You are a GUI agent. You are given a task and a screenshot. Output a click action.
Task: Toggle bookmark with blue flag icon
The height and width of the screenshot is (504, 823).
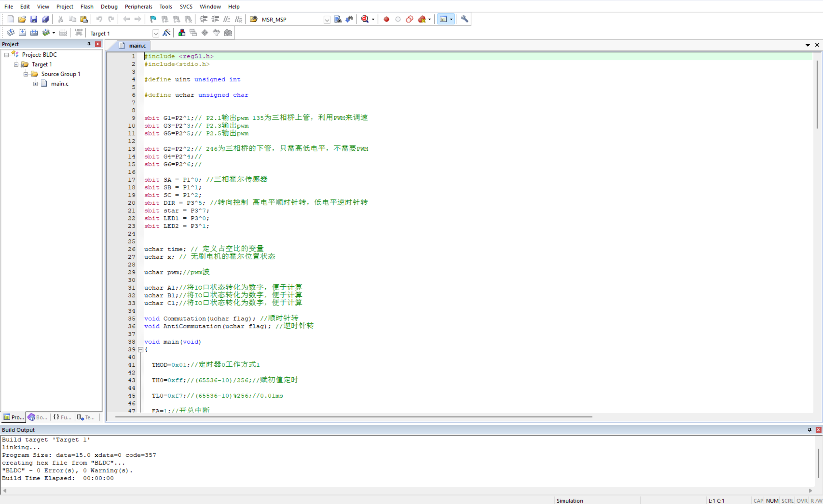pyautogui.click(x=153, y=19)
